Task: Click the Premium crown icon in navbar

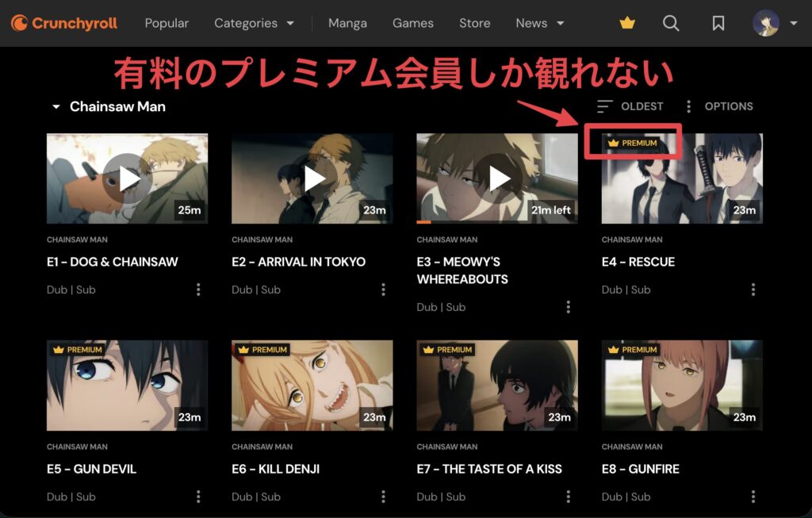Action: pyautogui.click(x=627, y=23)
